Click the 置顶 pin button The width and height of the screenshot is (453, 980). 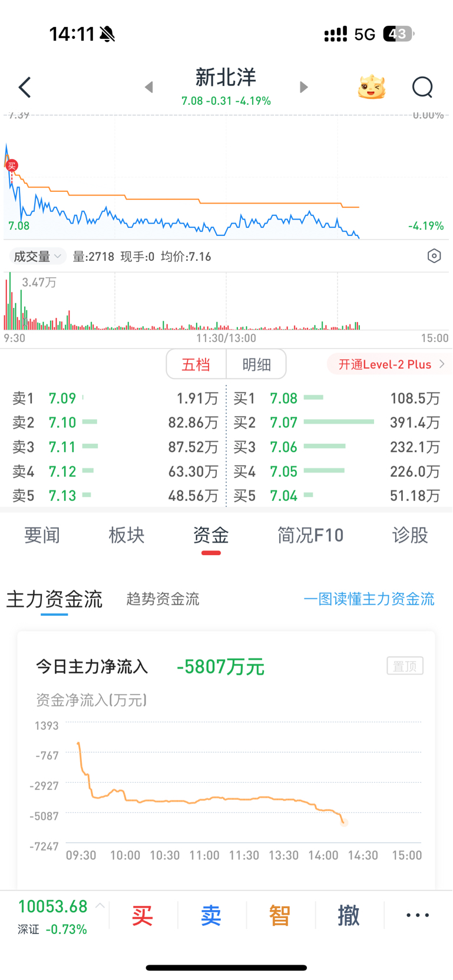[x=405, y=666]
